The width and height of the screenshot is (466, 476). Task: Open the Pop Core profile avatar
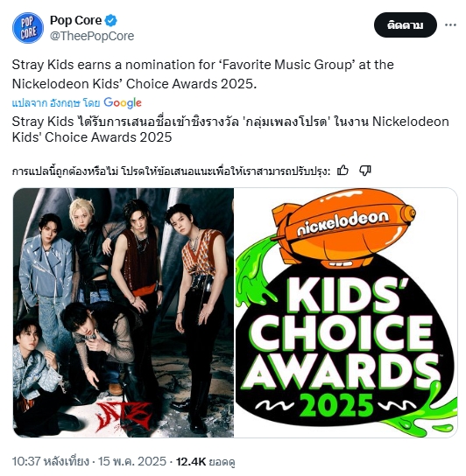(28, 28)
